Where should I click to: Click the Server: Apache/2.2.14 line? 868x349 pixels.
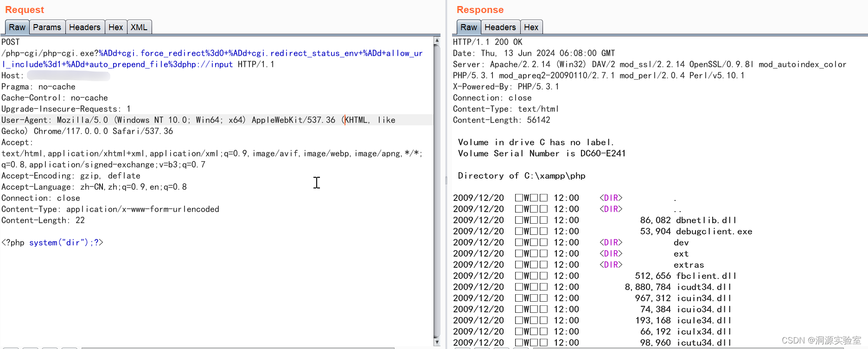tap(650, 65)
